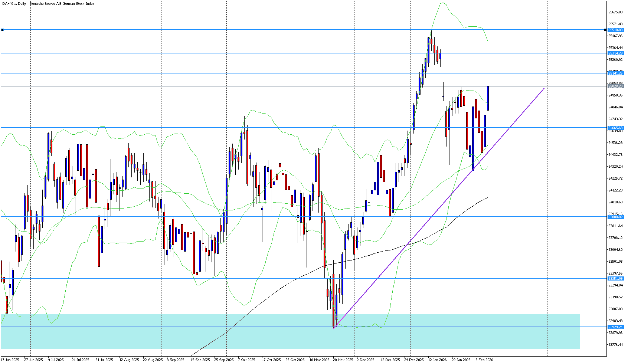Click the 22 Aug 2025 date label
The height and width of the screenshot is (364, 628).
[153, 360]
